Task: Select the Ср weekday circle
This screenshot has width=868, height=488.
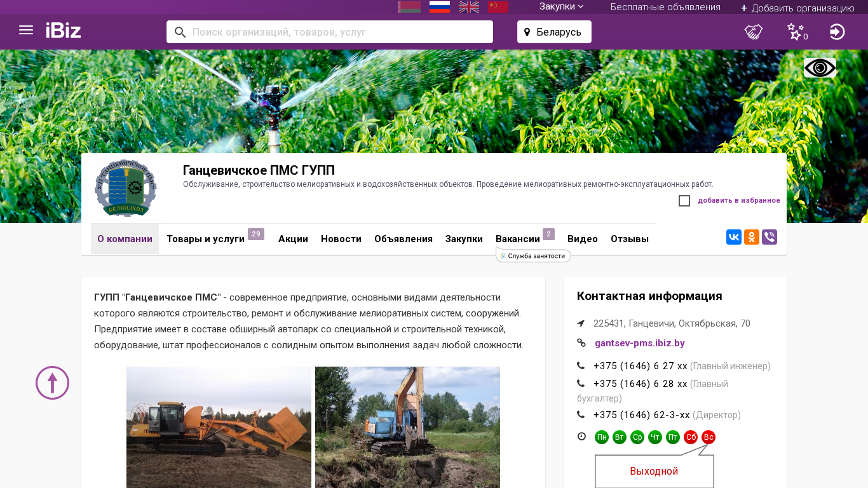Action: point(637,437)
